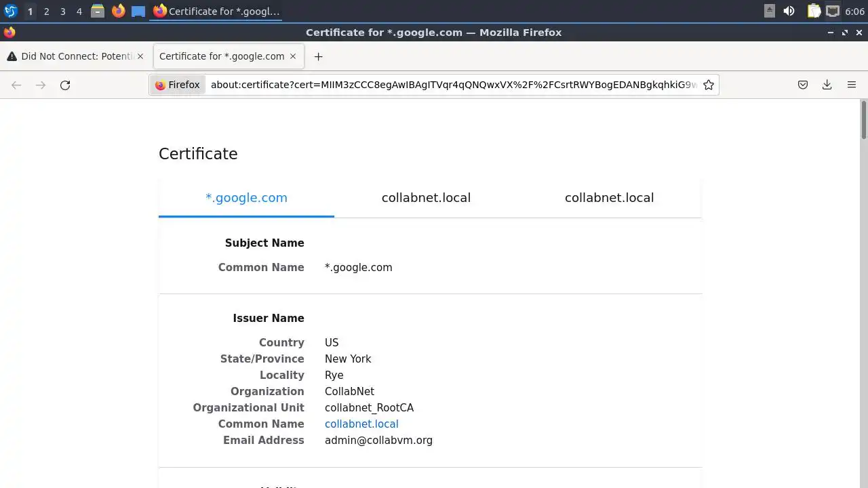This screenshot has width=868, height=488.
Task: Reload the certificate page
Action: (x=65, y=85)
